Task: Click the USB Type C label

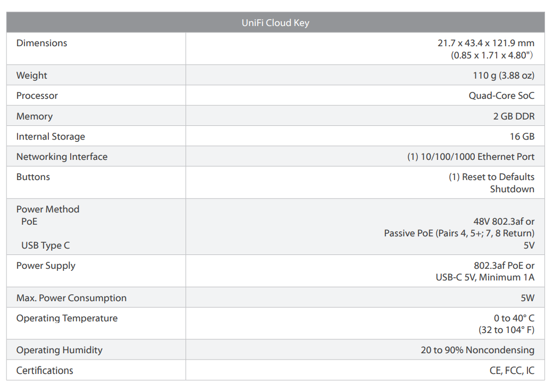Action: tap(45, 245)
